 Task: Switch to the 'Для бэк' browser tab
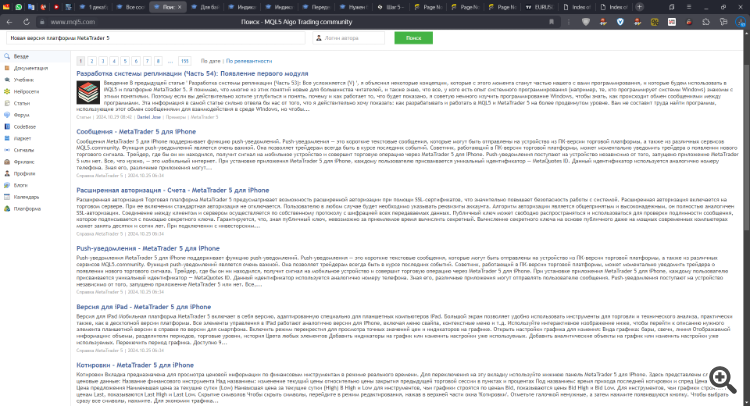[205, 7]
